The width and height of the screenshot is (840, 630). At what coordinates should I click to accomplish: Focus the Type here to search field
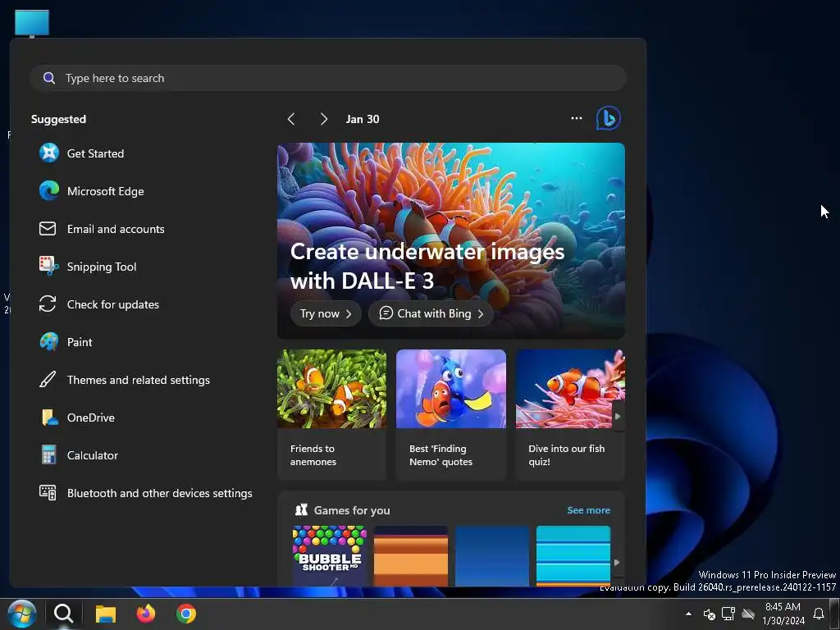[328, 78]
